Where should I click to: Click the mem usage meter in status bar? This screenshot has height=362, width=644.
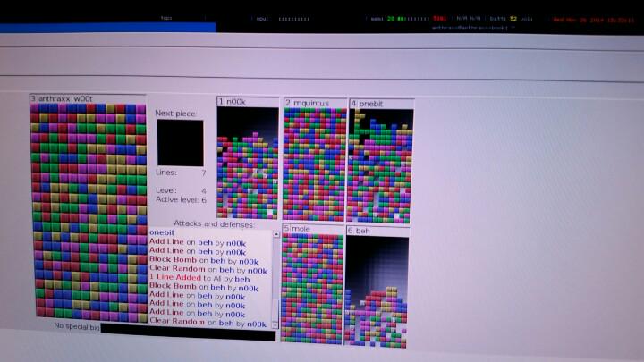[408, 19]
